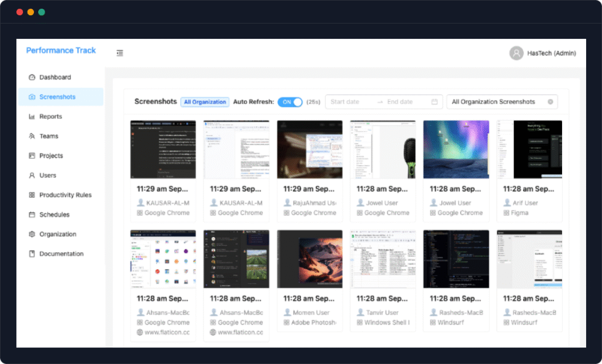This screenshot has width=602, height=364.
Task: Click the All Organization tag button
Action: coord(205,102)
